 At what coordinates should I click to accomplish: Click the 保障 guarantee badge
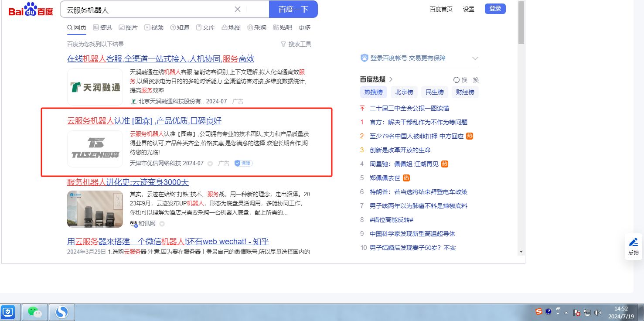tap(243, 163)
